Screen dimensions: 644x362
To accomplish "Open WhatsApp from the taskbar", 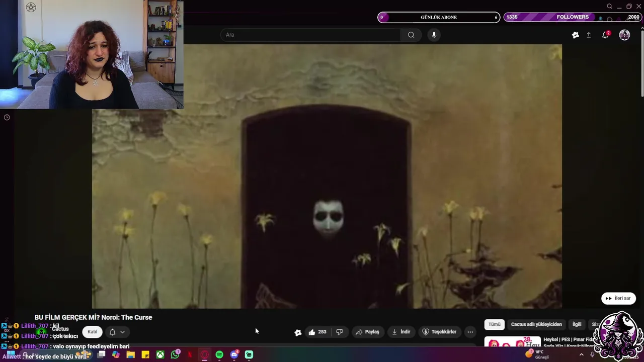I will pyautogui.click(x=175, y=355).
